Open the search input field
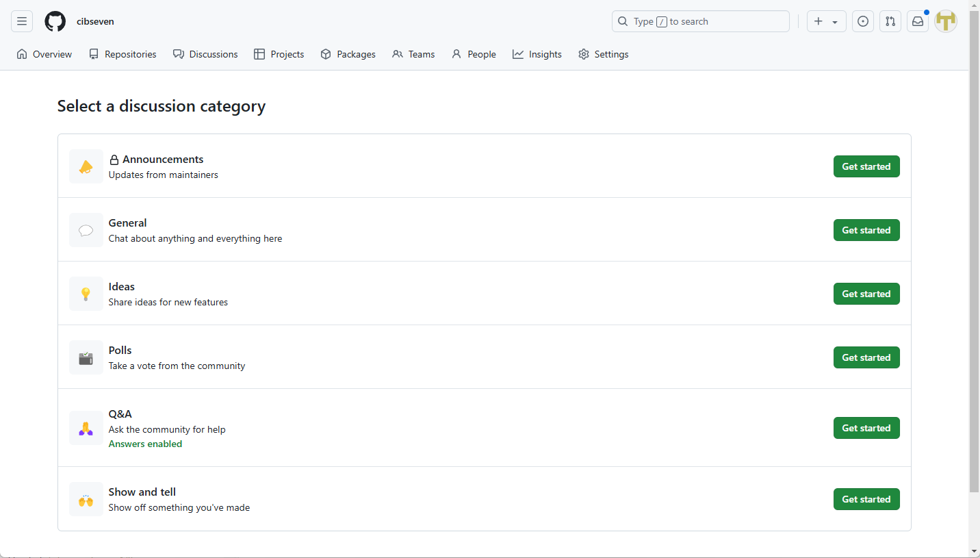Image resolution: width=980 pixels, height=558 pixels. (x=700, y=21)
